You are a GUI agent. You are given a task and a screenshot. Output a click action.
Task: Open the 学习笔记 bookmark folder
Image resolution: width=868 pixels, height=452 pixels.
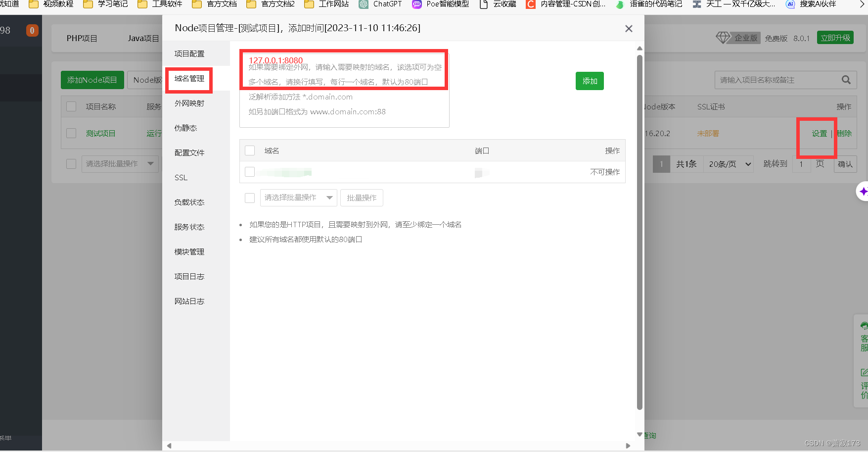(x=105, y=4)
